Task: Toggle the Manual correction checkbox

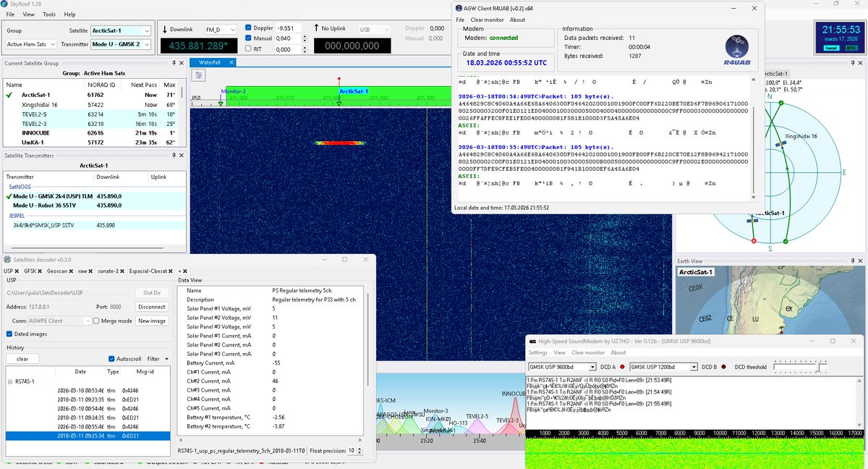Action: [x=250, y=38]
